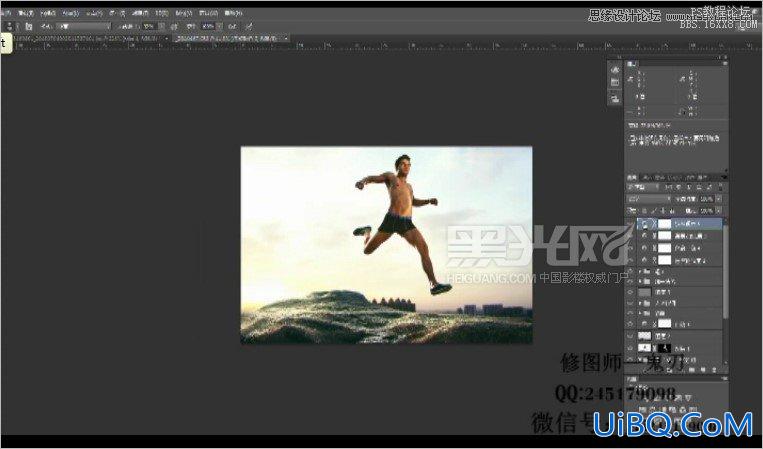Open the brush flow slider arrow
Screen dimensions: 763x449
click(219, 27)
